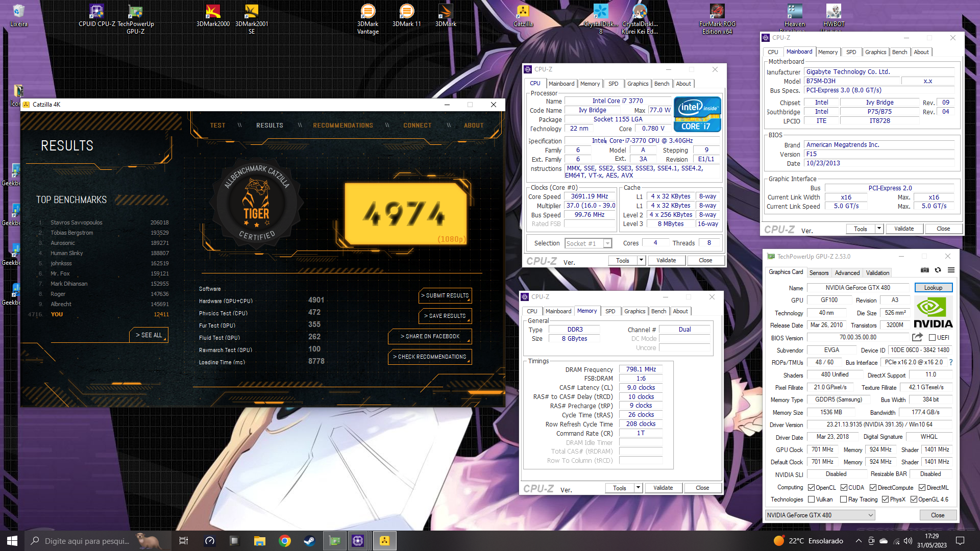The height and width of the screenshot is (551, 980).
Task: Open File Explorer from the taskbar
Action: pos(260,541)
